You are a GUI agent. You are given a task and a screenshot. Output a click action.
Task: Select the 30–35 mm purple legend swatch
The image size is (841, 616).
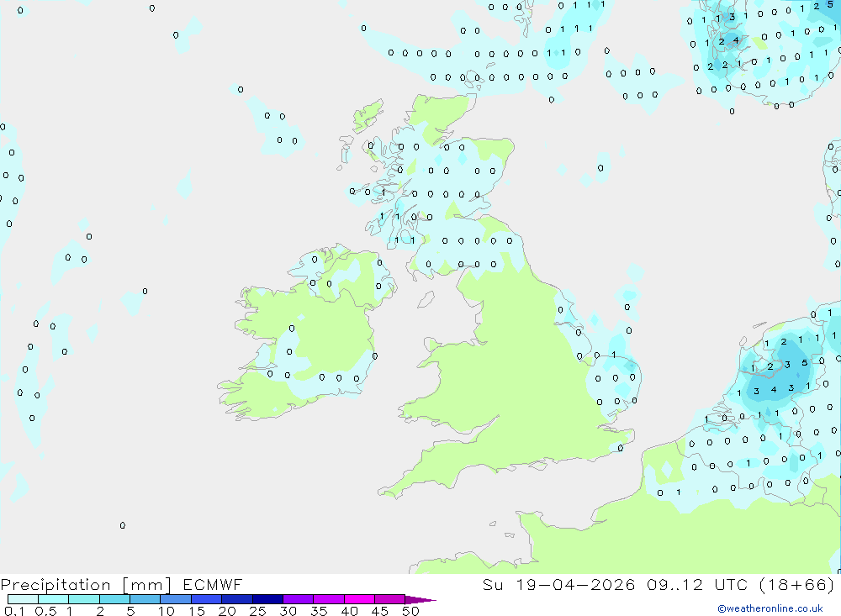299,599
